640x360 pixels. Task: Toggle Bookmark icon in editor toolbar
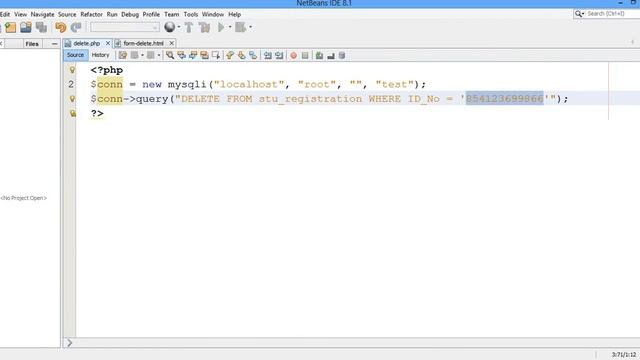(253, 55)
